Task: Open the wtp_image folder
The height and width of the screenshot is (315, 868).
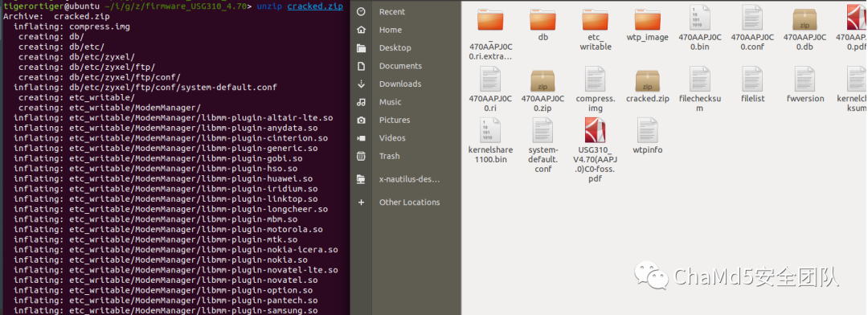Action: point(647,20)
